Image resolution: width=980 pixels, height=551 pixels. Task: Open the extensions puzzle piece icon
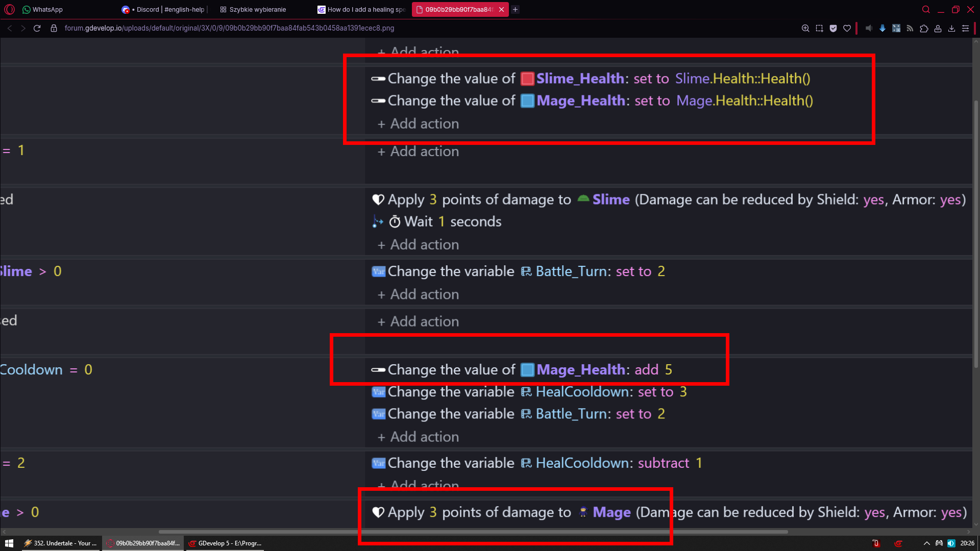tap(924, 28)
